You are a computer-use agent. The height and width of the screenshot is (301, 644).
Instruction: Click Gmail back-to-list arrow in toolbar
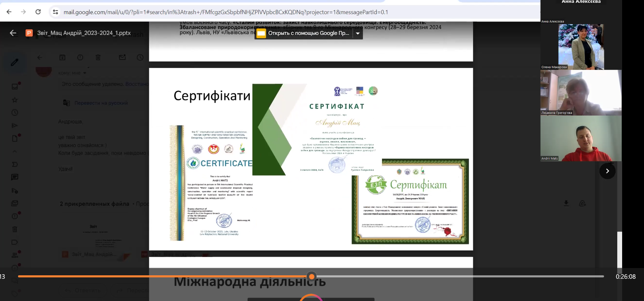coord(40,58)
